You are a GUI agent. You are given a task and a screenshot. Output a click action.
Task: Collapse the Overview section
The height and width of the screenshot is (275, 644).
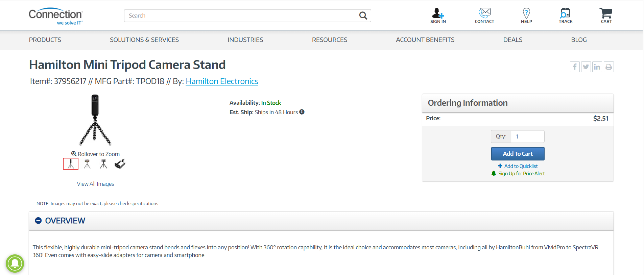[x=39, y=221]
